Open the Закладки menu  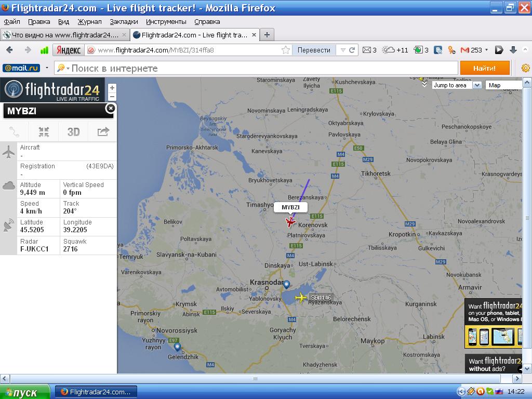pos(124,22)
